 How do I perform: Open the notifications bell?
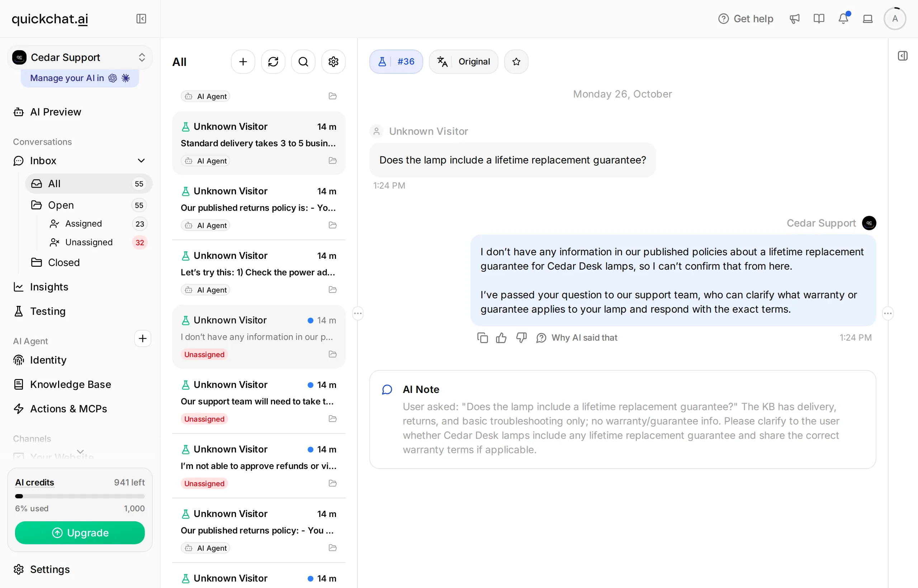(843, 19)
